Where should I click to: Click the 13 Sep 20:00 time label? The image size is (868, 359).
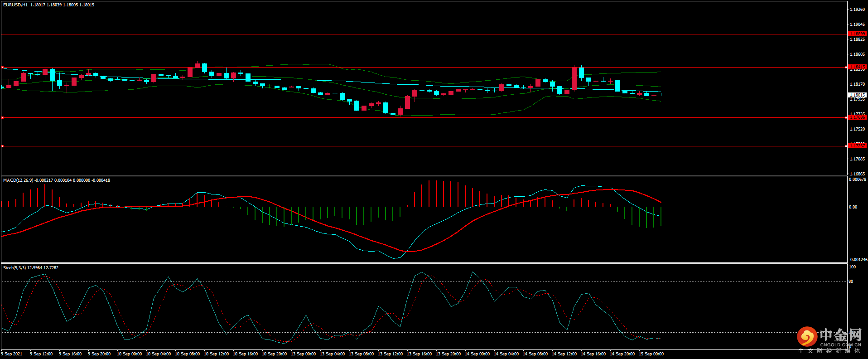click(448, 354)
